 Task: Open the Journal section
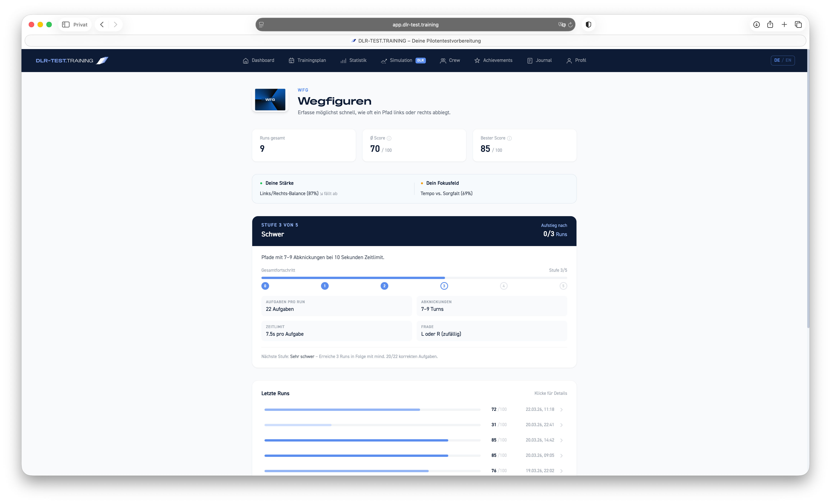pyautogui.click(x=539, y=60)
